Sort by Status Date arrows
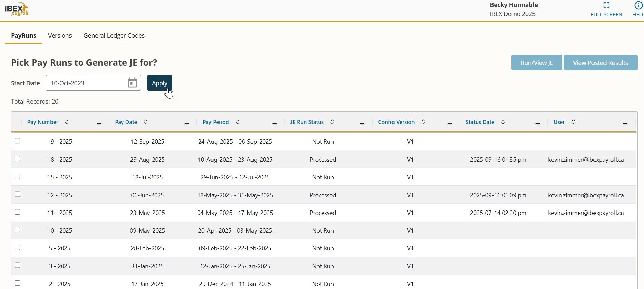 tap(503, 122)
